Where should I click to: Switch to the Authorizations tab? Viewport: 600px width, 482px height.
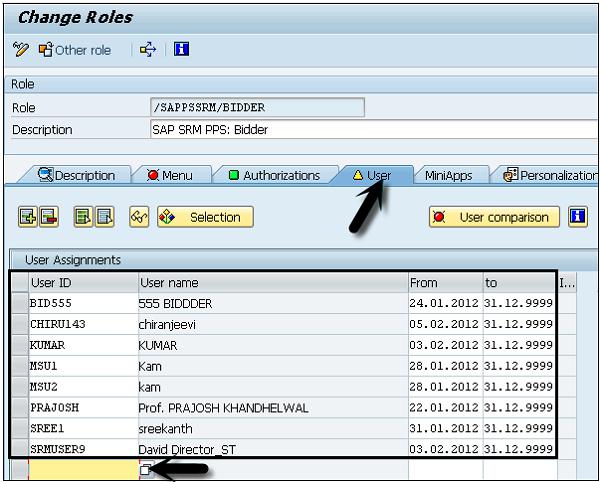click(274, 175)
